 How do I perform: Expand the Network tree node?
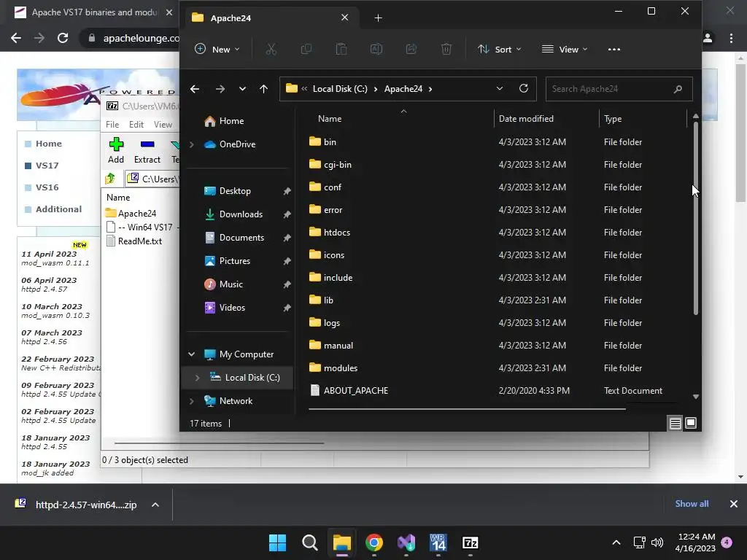[x=192, y=401]
